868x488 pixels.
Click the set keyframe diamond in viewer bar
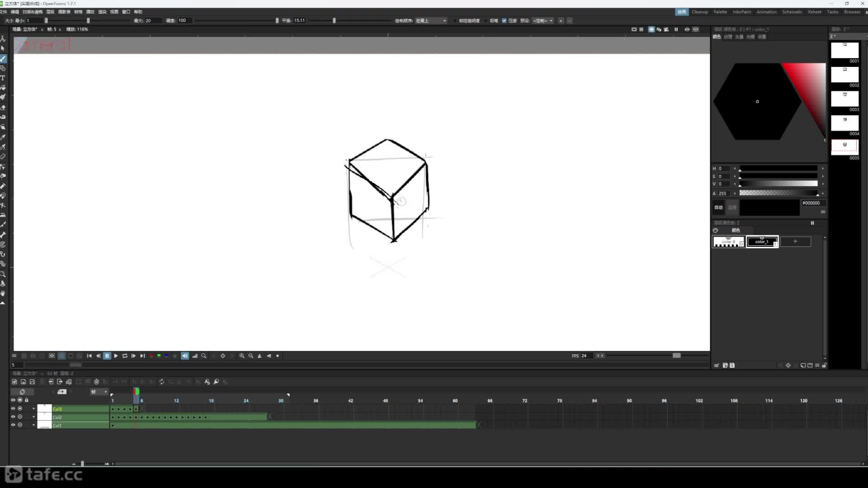(x=223, y=356)
